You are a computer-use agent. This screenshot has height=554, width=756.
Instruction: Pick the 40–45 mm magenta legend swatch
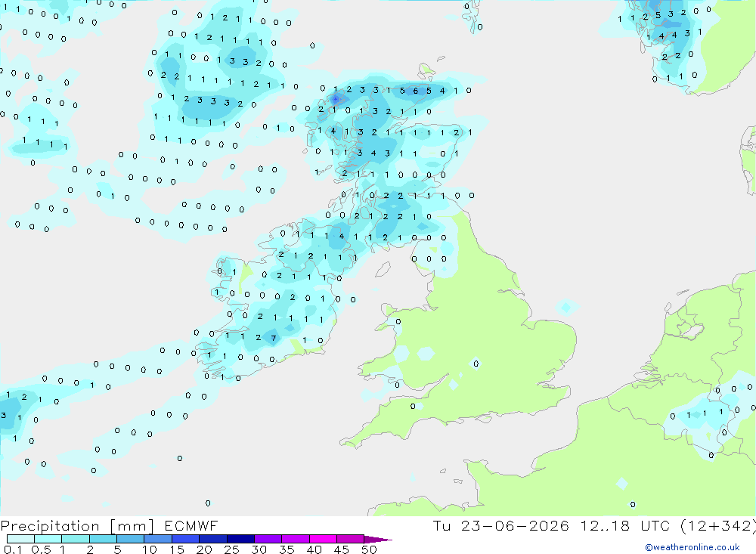pos(323,539)
